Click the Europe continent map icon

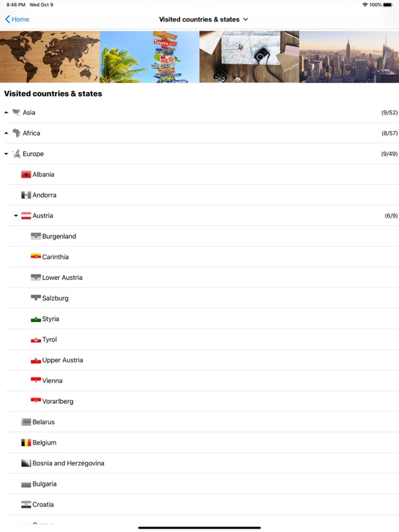(17, 154)
